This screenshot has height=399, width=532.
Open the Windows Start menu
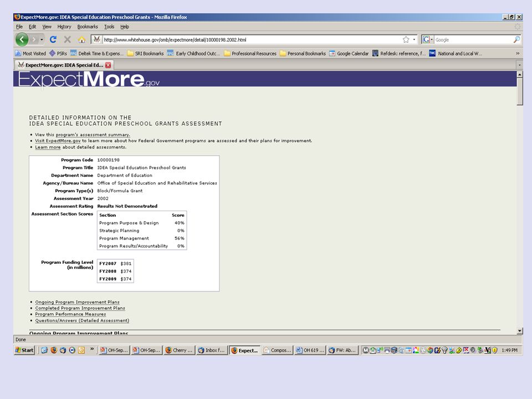coord(24,350)
